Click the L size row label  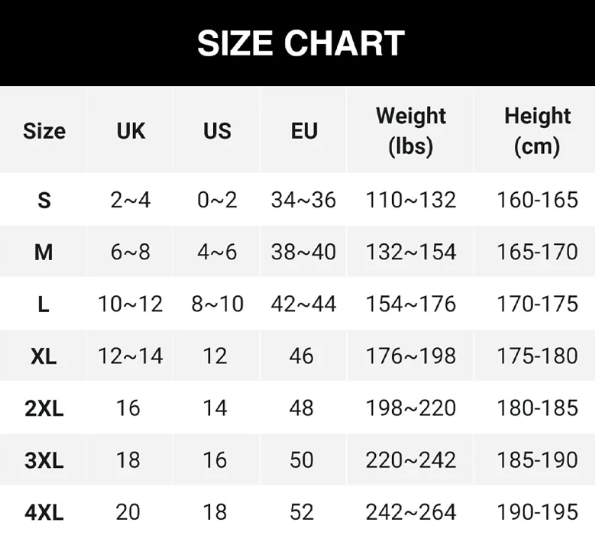click(44, 304)
